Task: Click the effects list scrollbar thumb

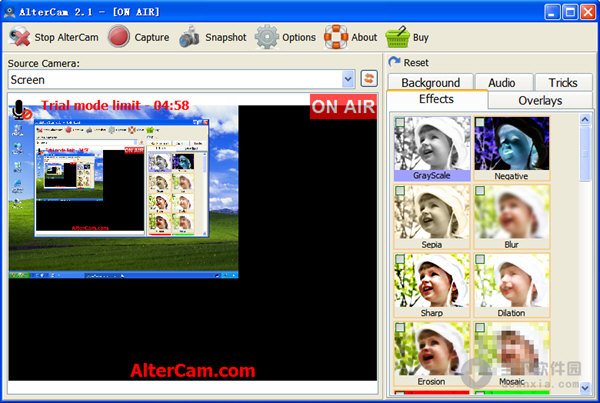Action: click(585, 154)
